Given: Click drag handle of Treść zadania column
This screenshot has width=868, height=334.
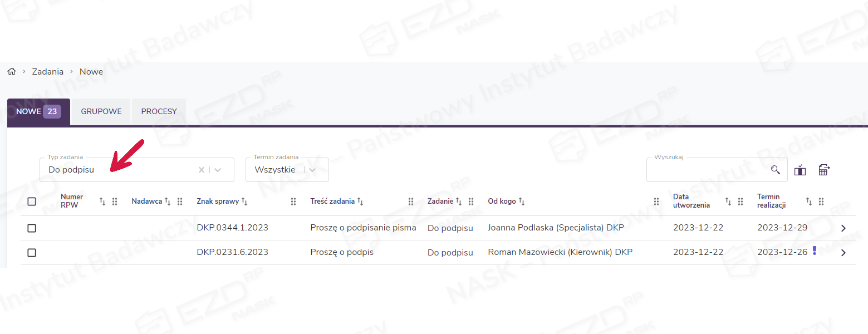Looking at the screenshot, I should pos(411,202).
